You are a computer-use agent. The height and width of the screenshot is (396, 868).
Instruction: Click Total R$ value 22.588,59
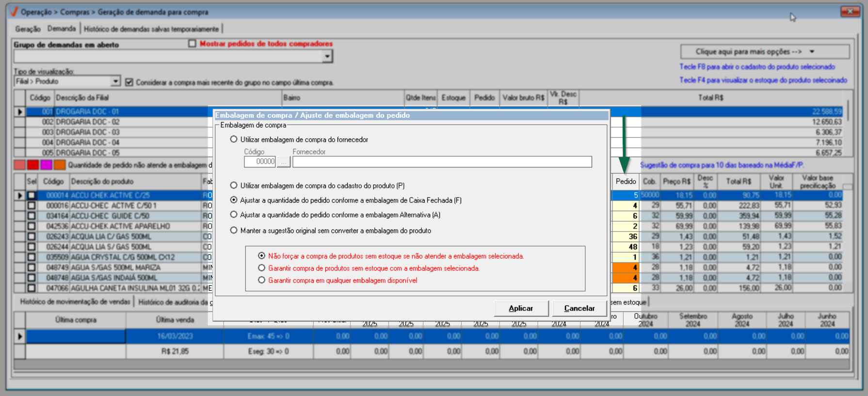pyautogui.click(x=827, y=112)
